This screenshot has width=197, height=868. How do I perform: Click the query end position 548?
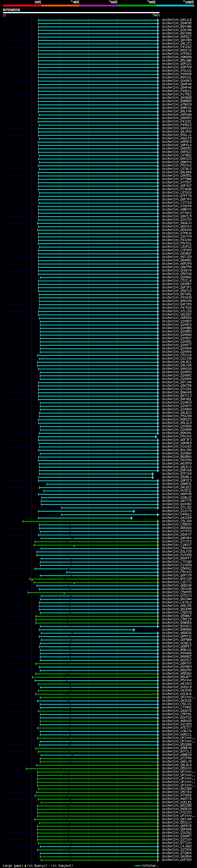(x=155, y=15)
